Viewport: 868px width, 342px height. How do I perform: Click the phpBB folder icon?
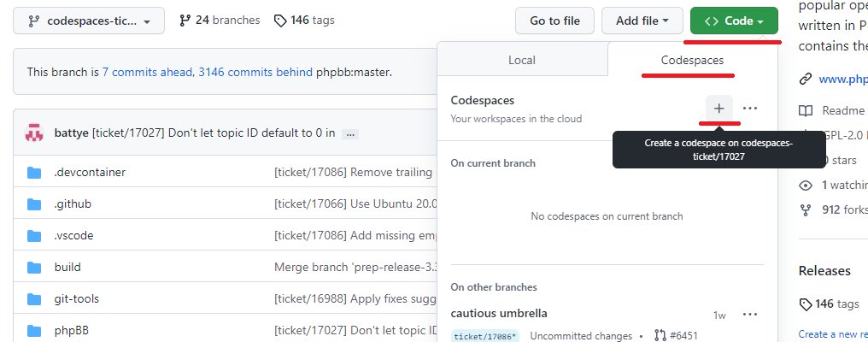click(34, 332)
